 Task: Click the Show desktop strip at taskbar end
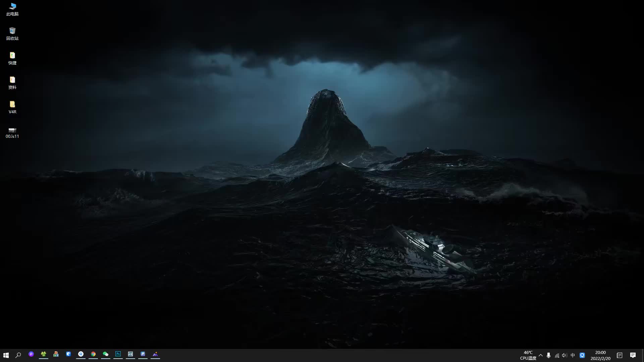(643, 355)
